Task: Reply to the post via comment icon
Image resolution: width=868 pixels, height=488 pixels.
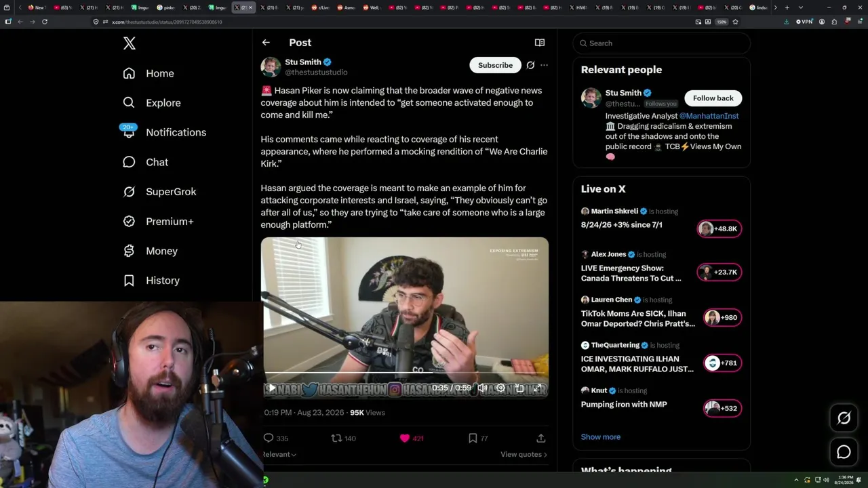Action: click(x=269, y=439)
